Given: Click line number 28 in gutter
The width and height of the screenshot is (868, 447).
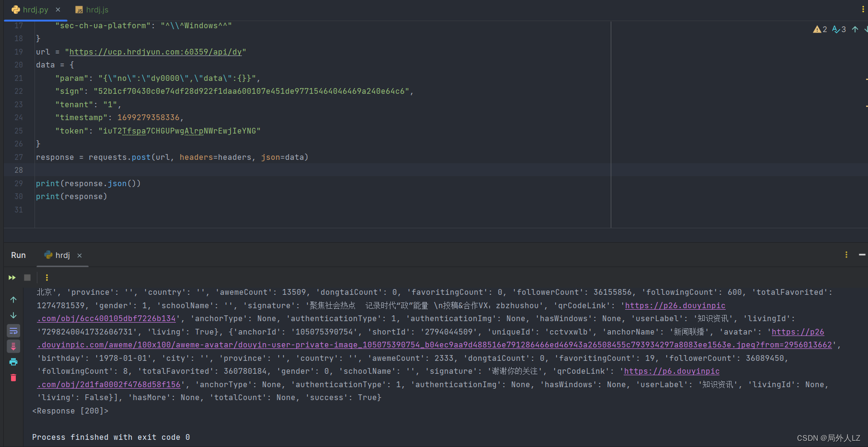Looking at the screenshot, I should pos(19,170).
